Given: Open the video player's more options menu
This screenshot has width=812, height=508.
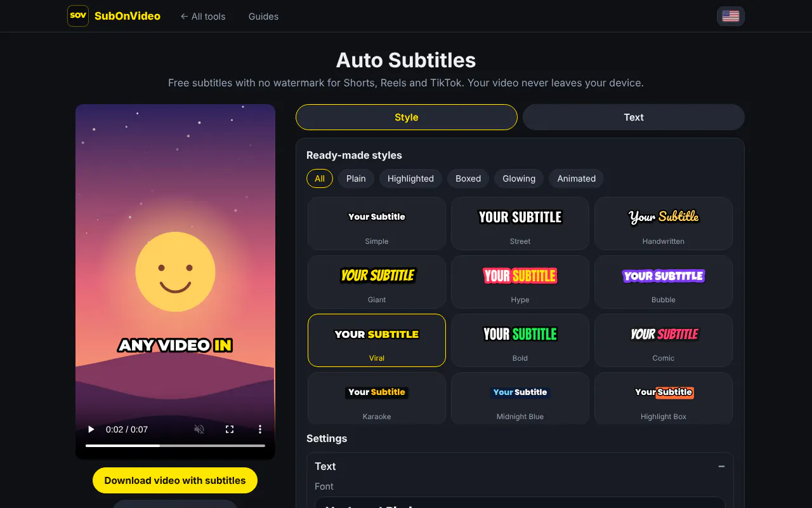Looking at the screenshot, I should pos(260,429).
